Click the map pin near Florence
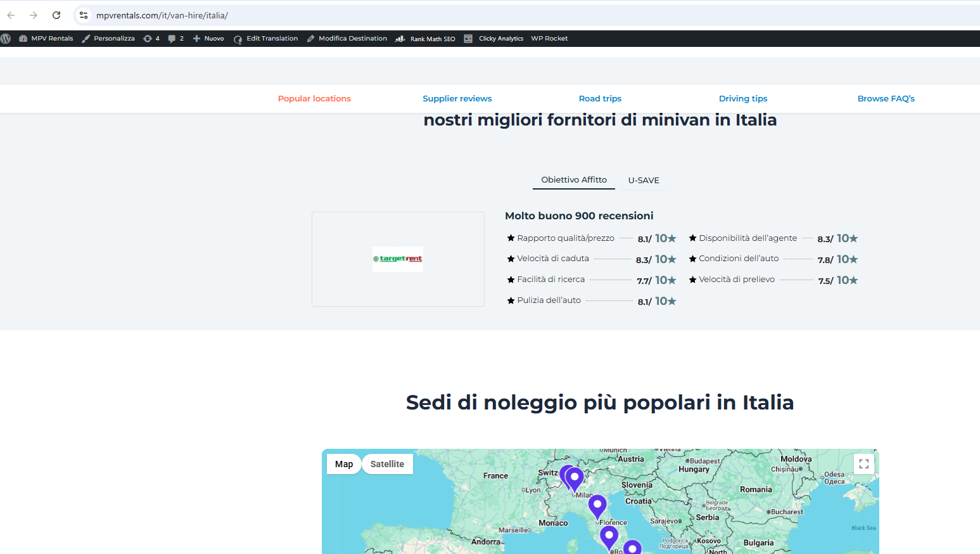980x554 pixels. (597, 506)
